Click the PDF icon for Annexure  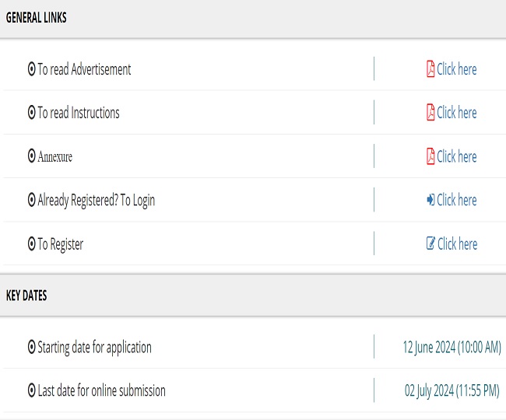(x=430, y=156)
